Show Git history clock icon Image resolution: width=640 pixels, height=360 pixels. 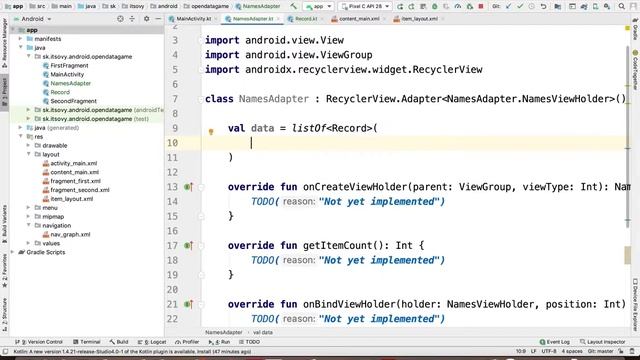531,7
